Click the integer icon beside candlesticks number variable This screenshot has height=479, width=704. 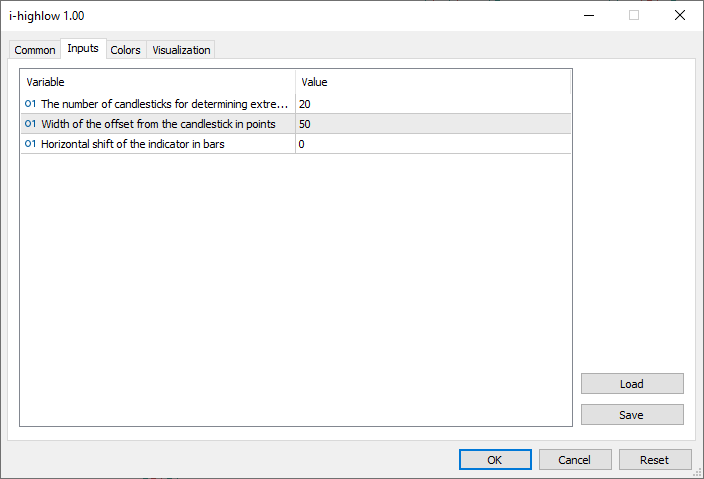[x=30, y=104]
